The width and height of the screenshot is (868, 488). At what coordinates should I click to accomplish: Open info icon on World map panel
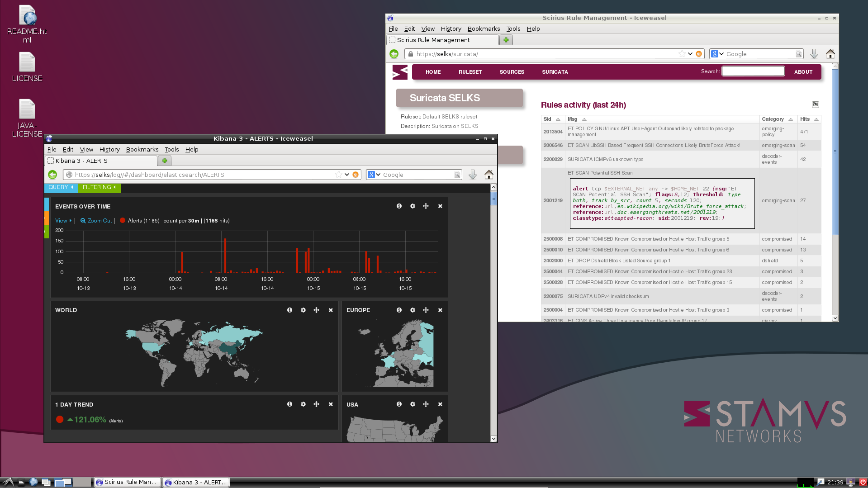(289, 310)
